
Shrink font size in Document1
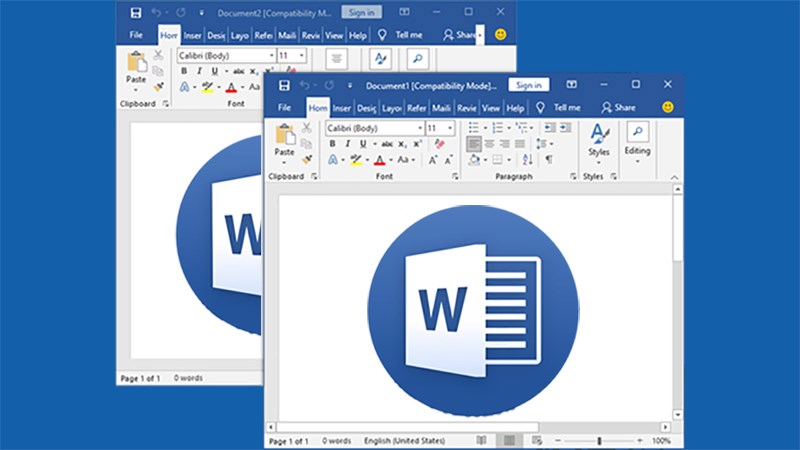point(448,160)
